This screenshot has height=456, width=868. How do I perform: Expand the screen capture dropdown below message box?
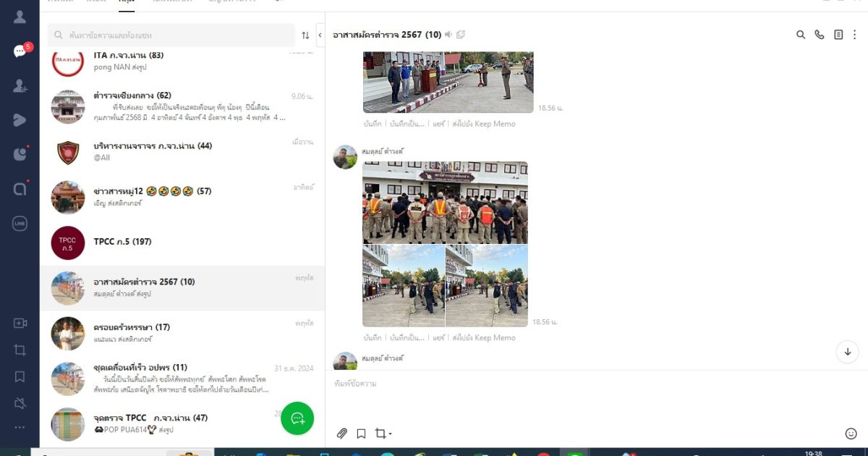(391, 434)
